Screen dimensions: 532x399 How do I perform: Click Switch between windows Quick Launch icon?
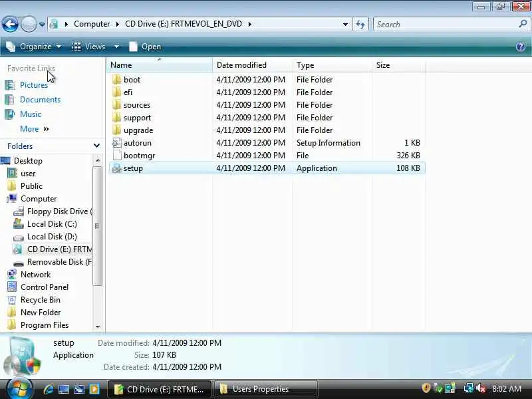click(79, 389)
